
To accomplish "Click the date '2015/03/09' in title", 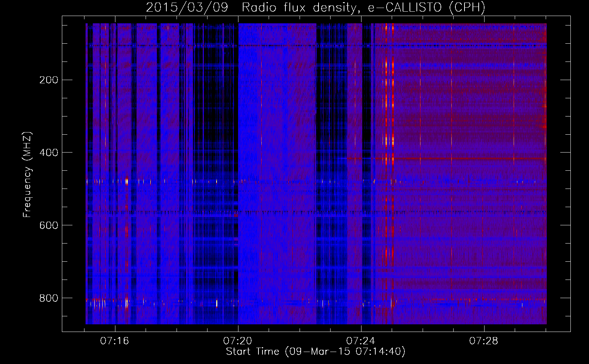I will pos(187,8).
